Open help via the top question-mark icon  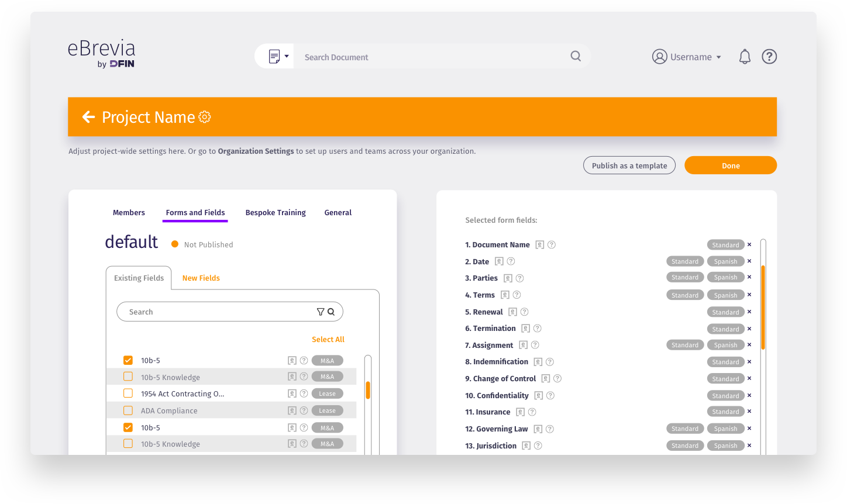[769, 57]
